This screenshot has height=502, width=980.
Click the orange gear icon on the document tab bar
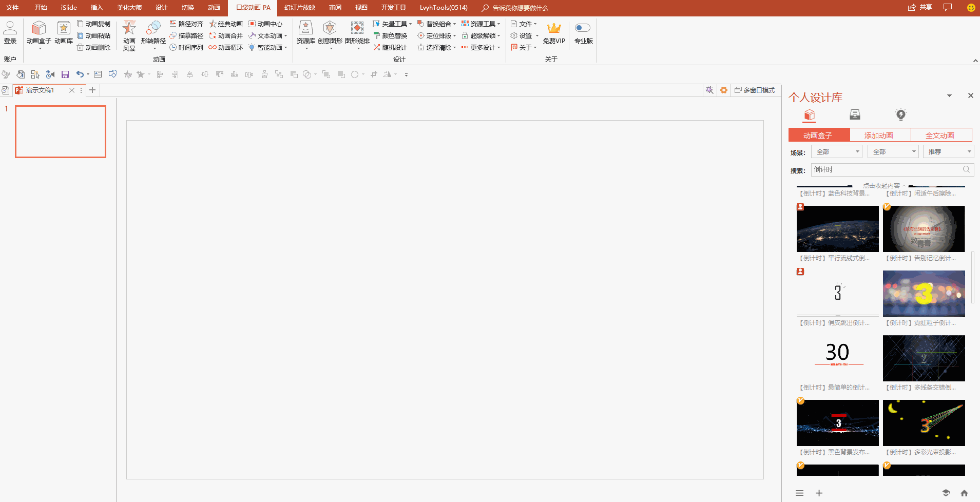click(724, 90)
